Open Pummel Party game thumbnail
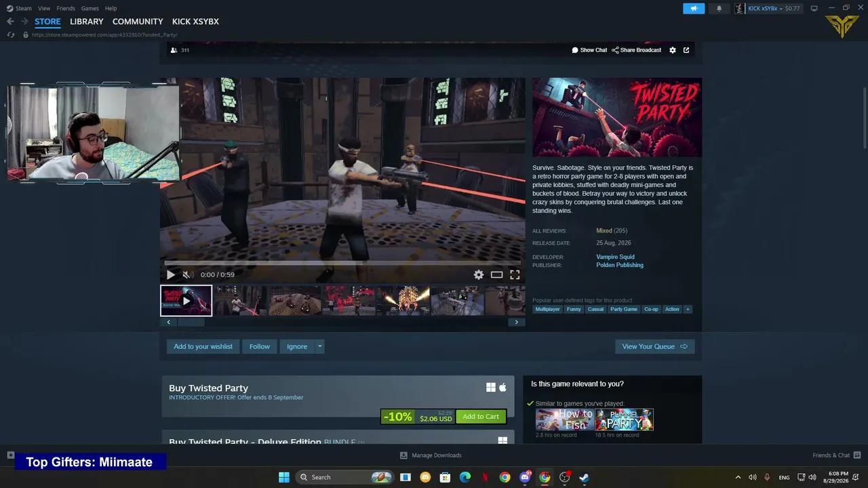 (x=625, y=420)
